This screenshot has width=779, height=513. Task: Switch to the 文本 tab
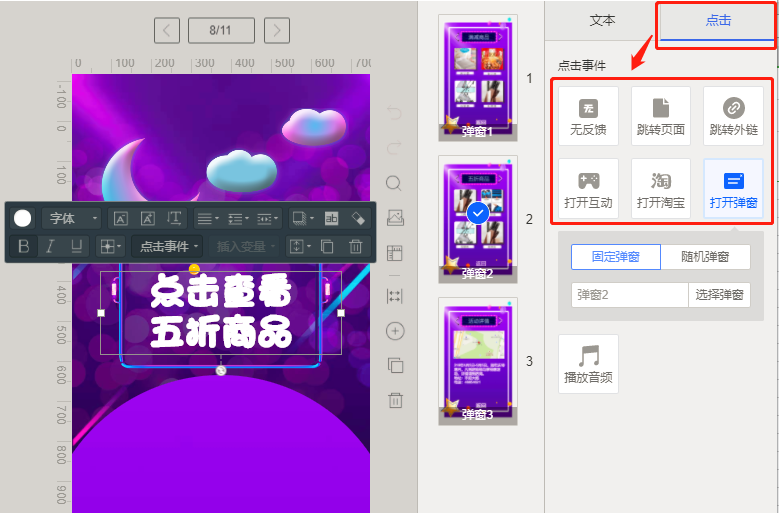[602, 20]
